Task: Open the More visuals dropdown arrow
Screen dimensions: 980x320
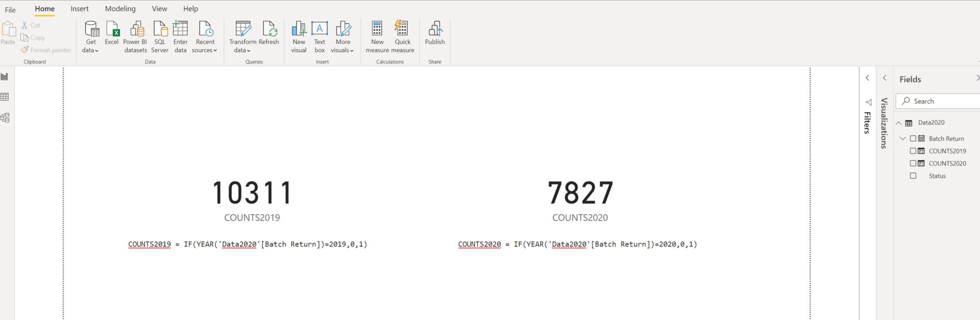Action: 352,51
